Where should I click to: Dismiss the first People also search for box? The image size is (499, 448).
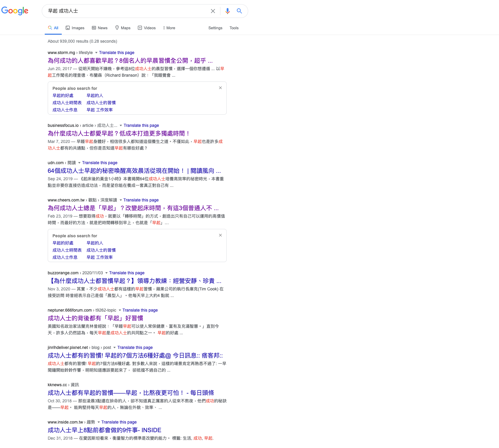coord(220,88)
